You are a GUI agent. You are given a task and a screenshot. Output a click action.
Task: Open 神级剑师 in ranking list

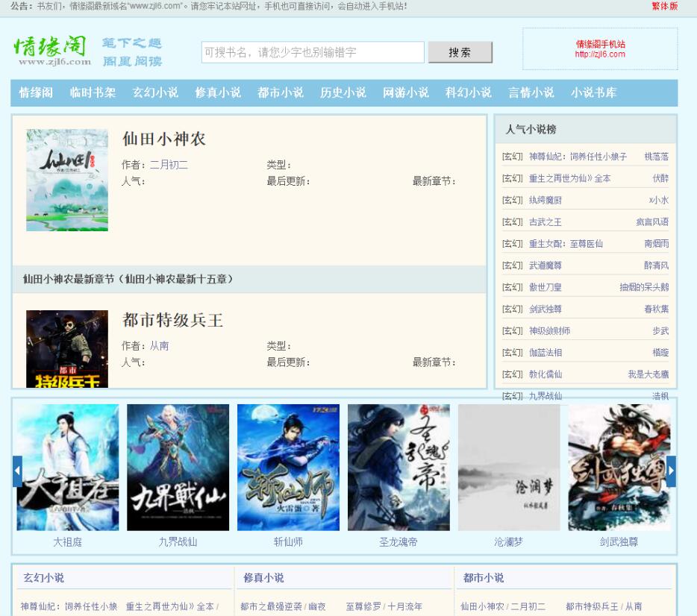click(549, 330)
